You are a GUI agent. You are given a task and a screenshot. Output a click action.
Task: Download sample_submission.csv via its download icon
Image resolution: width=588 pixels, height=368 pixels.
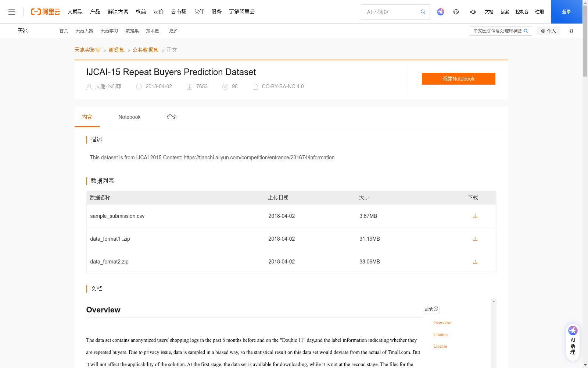coord(475,216)
